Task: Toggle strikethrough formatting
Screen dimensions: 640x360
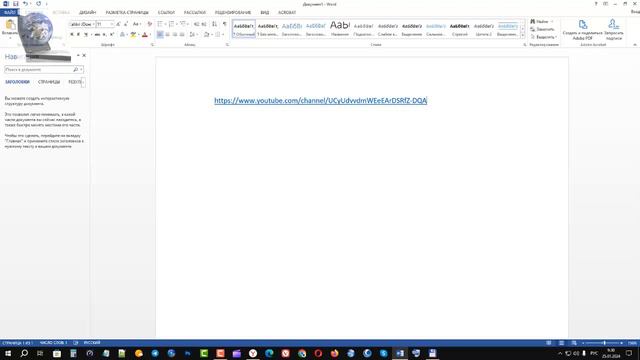Action: 97,35
